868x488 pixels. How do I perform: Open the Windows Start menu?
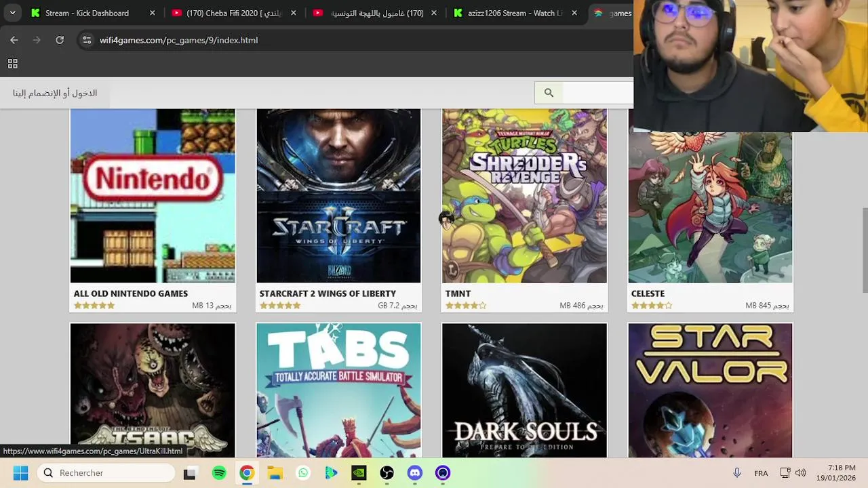point(20,473)
